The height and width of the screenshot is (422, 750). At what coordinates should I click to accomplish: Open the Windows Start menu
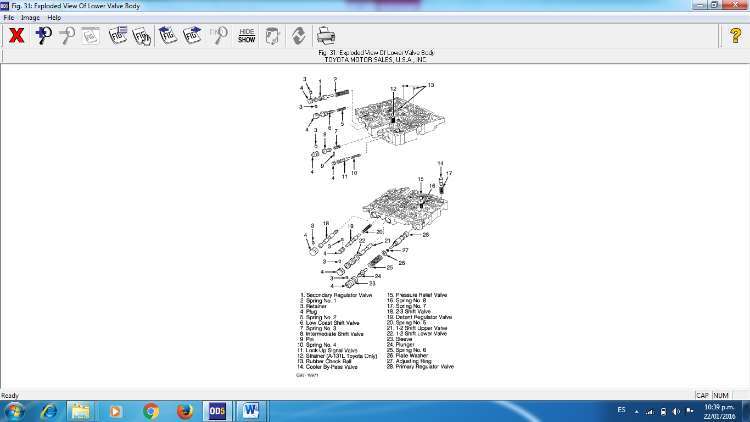(16, 410)
